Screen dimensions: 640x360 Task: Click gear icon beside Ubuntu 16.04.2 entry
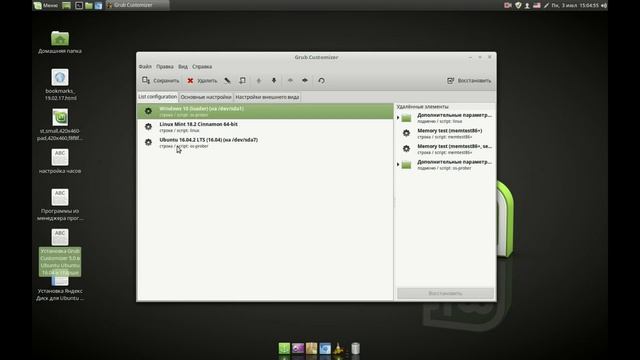click(148, 142)
